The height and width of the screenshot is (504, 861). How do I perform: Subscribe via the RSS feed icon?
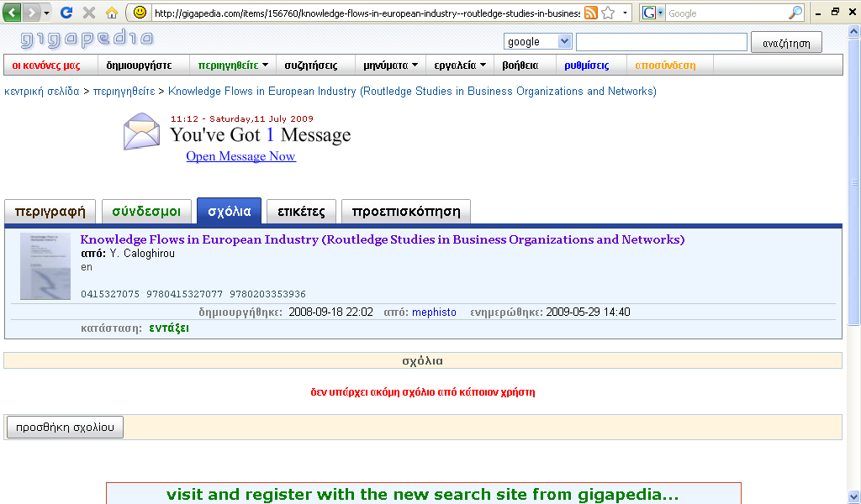click(x=591, y=13)
